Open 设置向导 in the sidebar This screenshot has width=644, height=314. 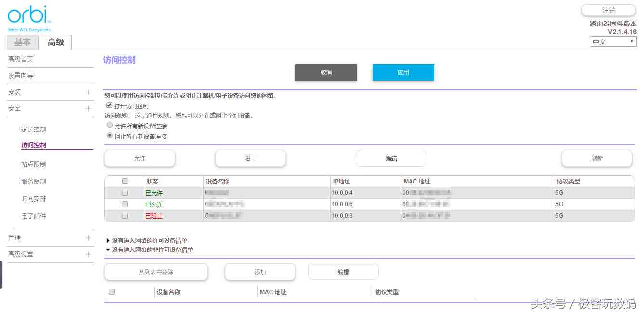(21, 76)
